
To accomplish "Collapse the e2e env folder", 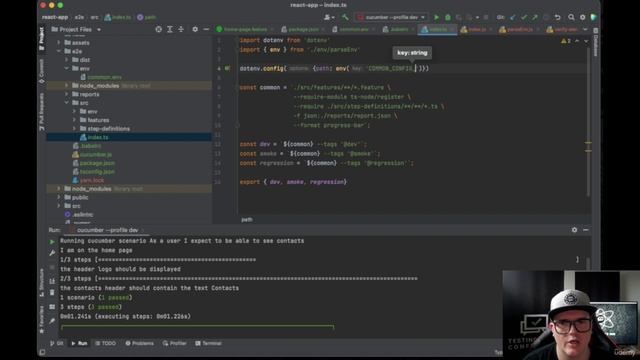I will tap(67, 69).
